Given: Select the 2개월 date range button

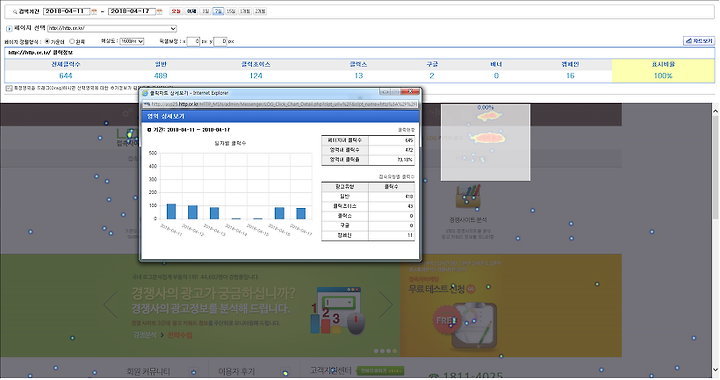Looking at the screenshot, I should point(260,11).
